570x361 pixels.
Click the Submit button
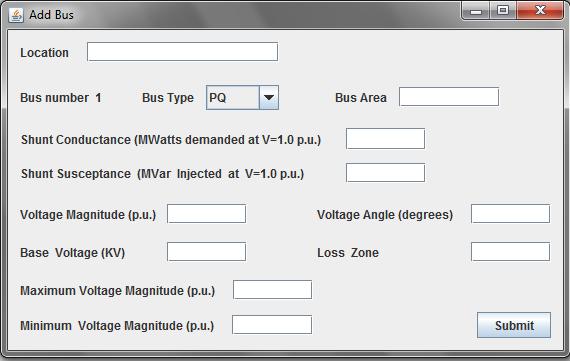click(514, 325)
